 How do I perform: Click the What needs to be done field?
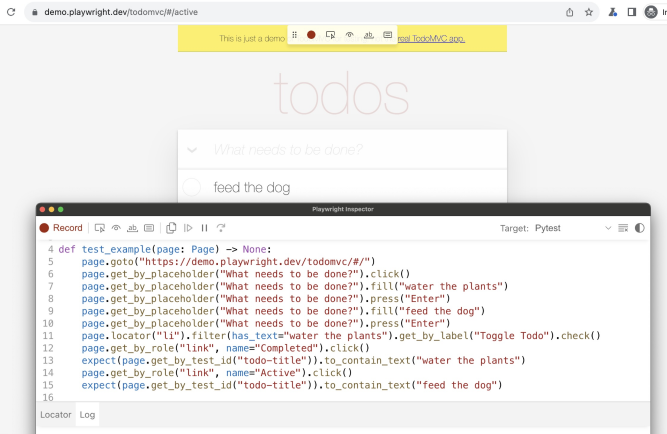tap(350, 150)
